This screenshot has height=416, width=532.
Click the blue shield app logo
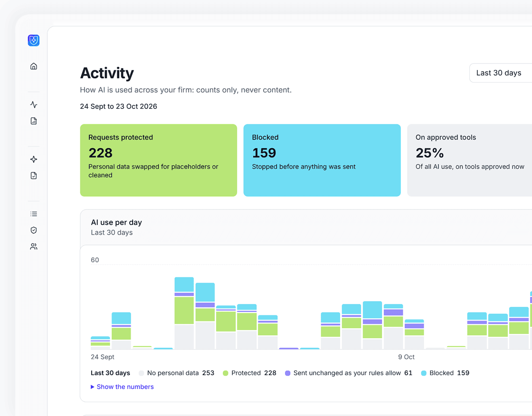[x=34, y=40]
